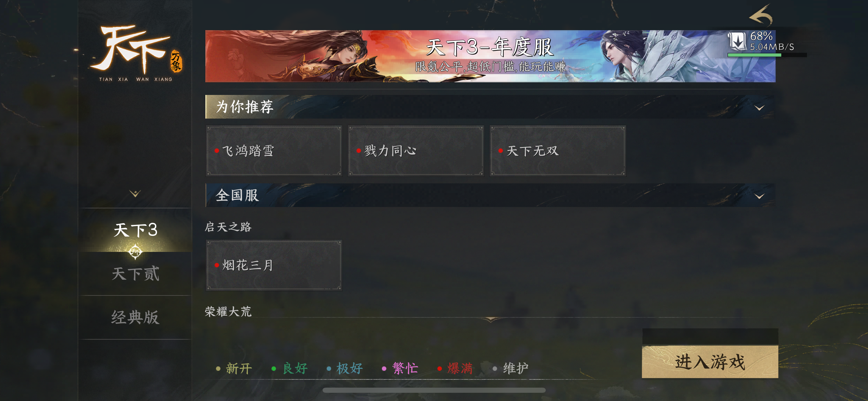Click the 维护 gray status dot
The height and width of the screenshot is (401, 868).
[495, 369]
